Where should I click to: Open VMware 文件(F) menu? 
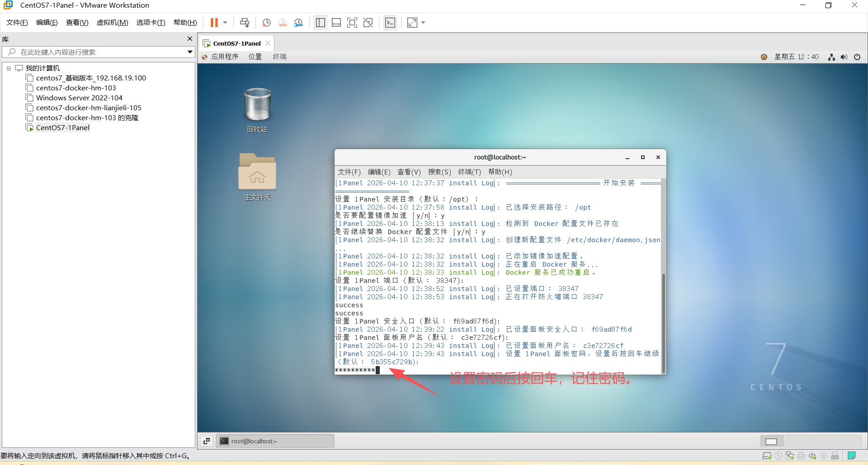click(17, 23)
